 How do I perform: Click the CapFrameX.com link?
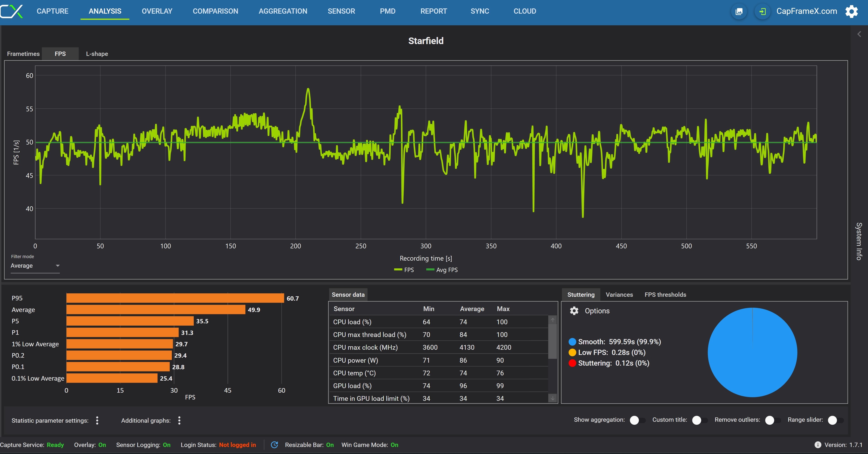click(806, 11)
